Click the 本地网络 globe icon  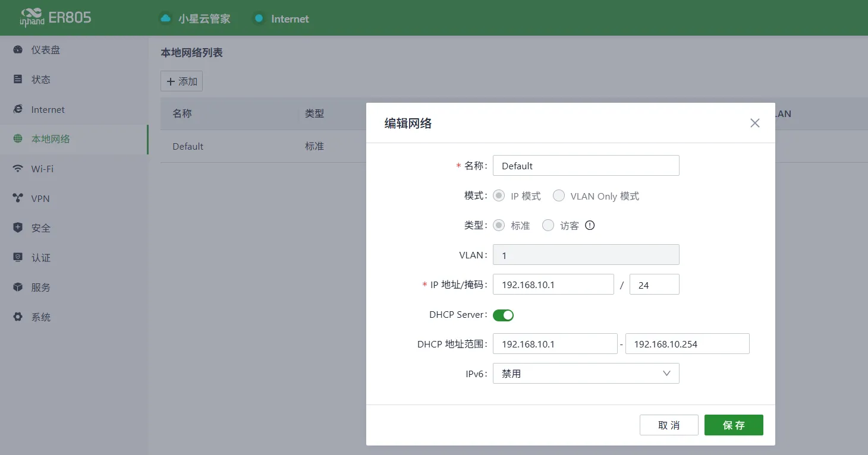[x=18, y=139]
